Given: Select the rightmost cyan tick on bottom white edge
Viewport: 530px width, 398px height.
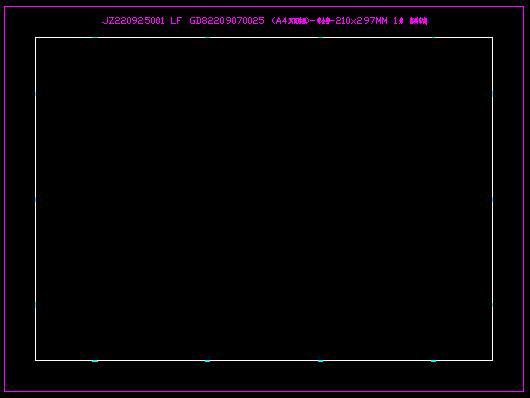Looking at the screenshot, I should click(433, 361).
